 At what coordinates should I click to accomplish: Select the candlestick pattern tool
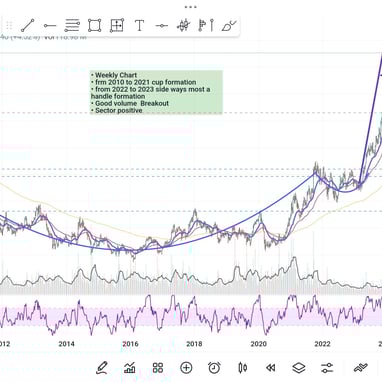pyautogui.click(x=184, y=25)
